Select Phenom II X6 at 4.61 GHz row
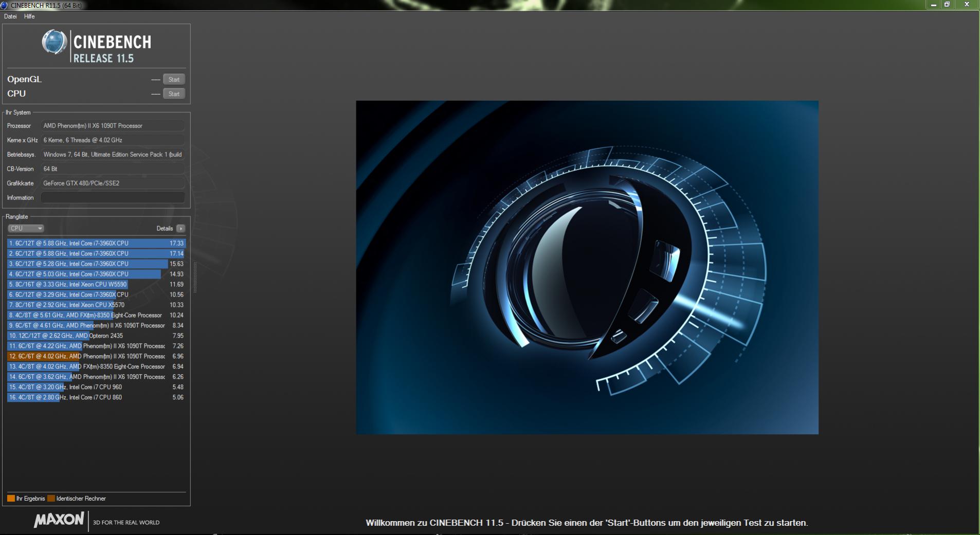 [x=96, y=325]
